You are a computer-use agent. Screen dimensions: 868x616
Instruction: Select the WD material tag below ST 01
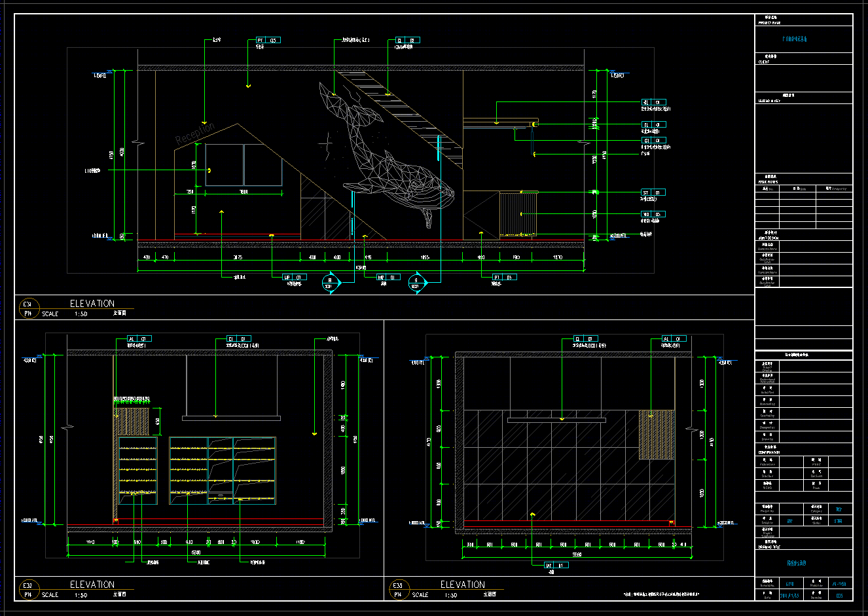653,214
